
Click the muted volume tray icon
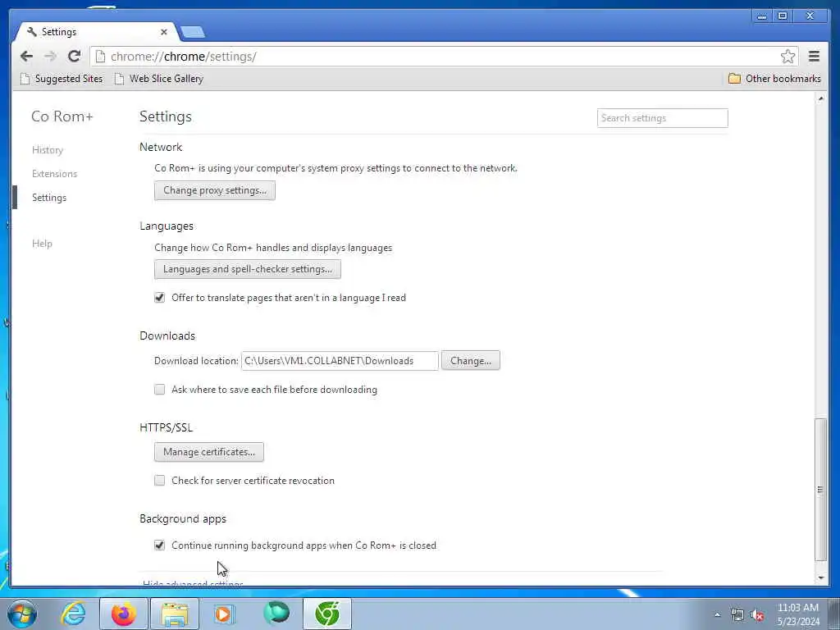[x=757, y=615]
